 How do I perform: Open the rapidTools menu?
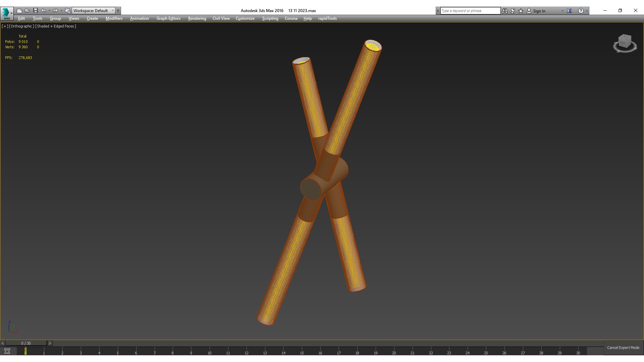pos(327,18)
